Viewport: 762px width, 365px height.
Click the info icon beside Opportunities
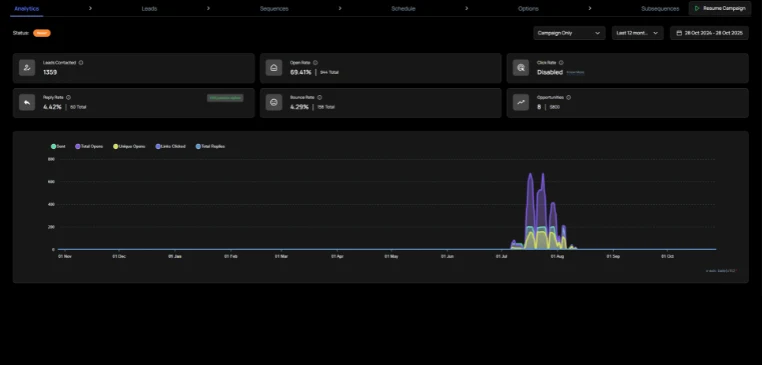[x=569, y=98]
